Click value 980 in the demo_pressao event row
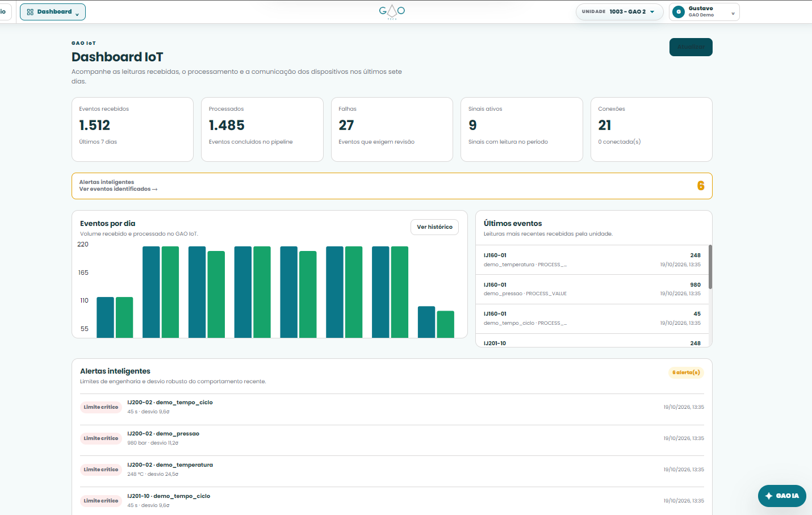812x515 pixels. [x=696, y=285]
